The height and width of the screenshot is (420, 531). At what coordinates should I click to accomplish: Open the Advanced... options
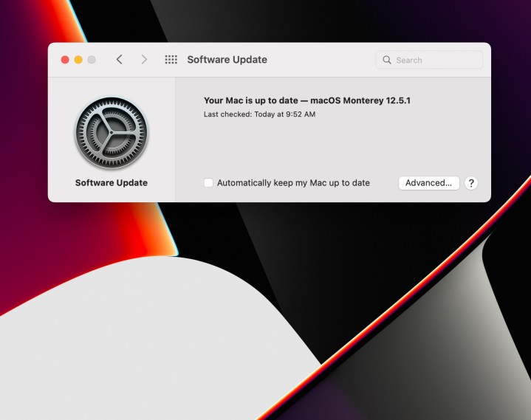tap(429, 183)
